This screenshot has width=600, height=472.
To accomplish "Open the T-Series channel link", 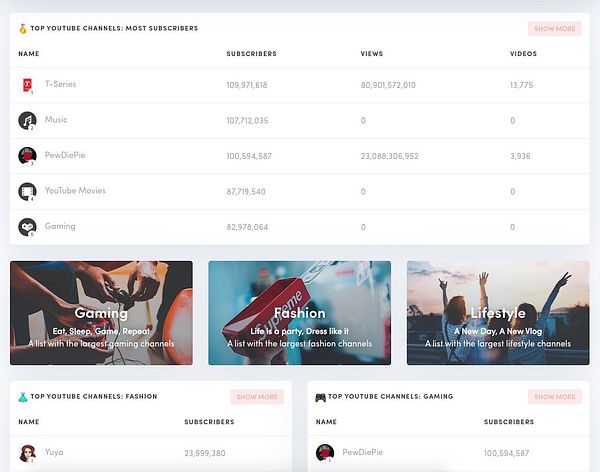I will click(60, 84).
